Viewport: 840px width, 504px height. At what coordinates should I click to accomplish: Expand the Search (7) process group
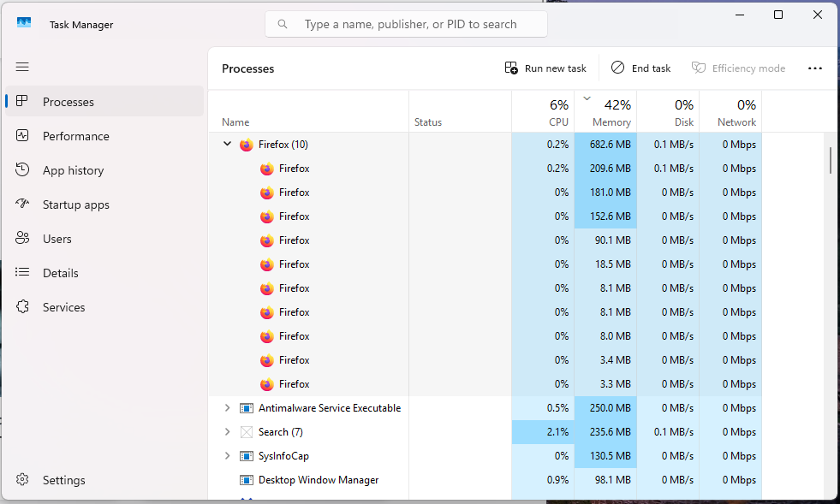click(227, 431)
